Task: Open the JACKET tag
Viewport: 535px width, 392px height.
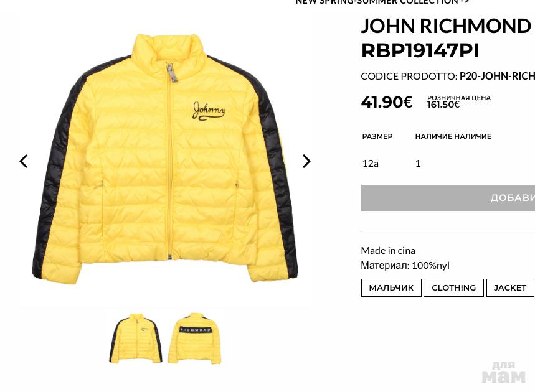Action: pyautogui.click(x=509, y=287)
